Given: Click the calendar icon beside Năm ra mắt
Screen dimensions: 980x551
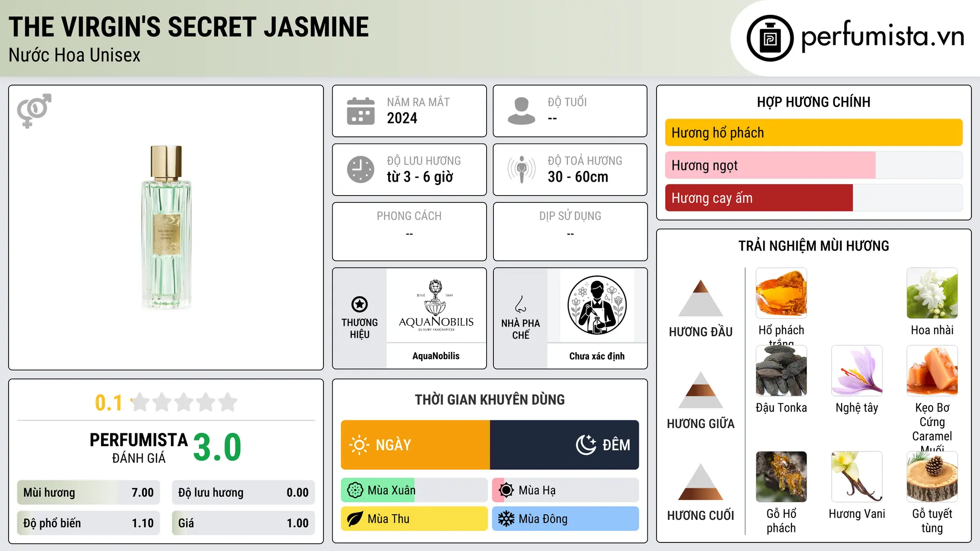Looking at the screenshot, I should [361, 111].
